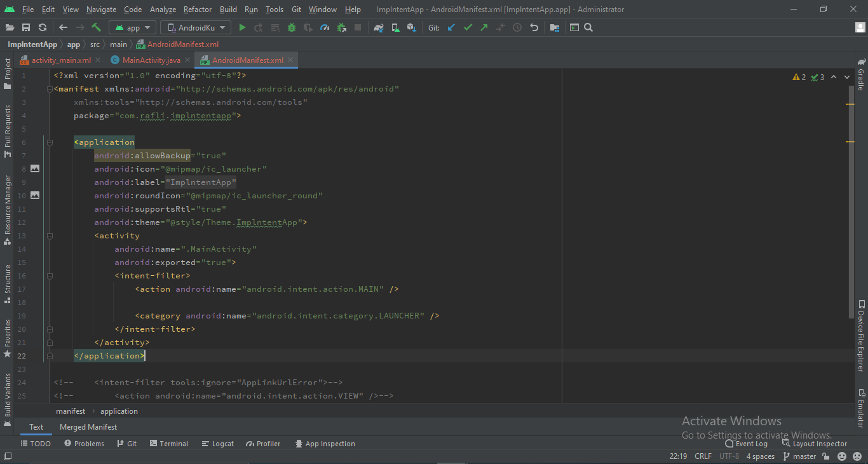The height and width of the screenshot is (464, 868).
Task: Start debugging with the green bug icon
Action: click(292, 27)
